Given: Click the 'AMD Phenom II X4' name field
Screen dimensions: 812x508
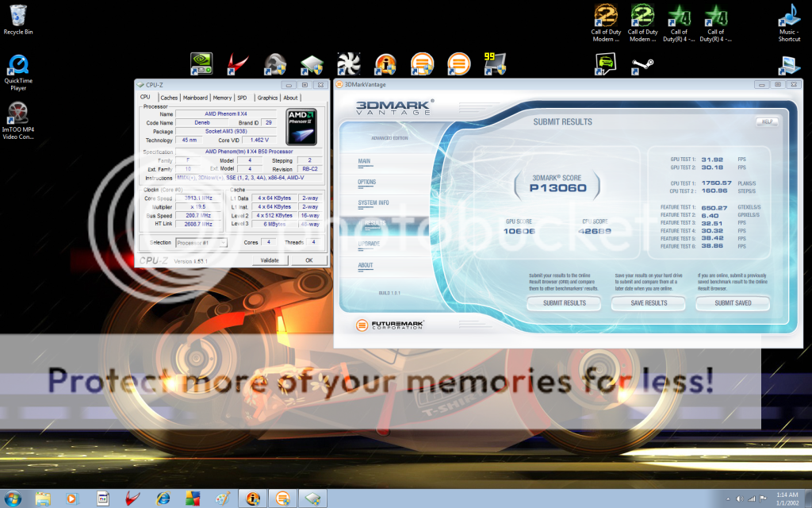Looking at the screenshot, I should click(x=226, y=114).
